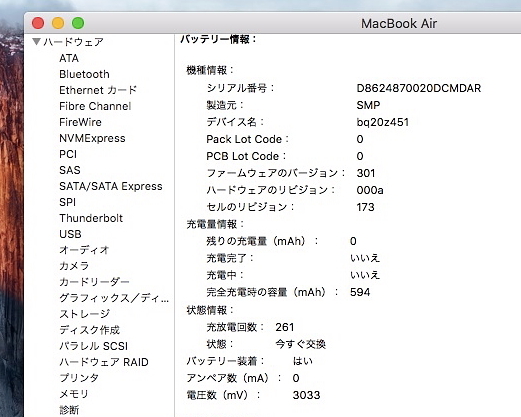Zoom the window with green button
This screenshot has height=417, width=521.
(78, 23)
